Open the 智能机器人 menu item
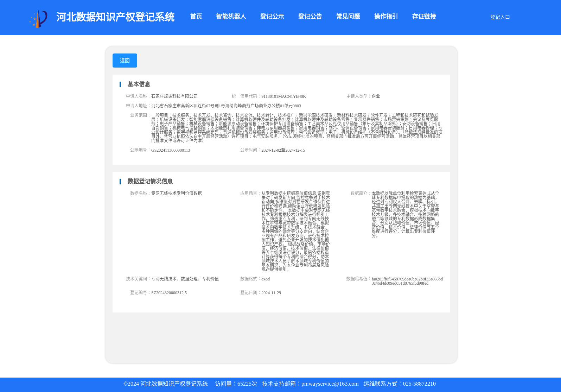The height and width of the screenshot is (392, 561). (x=231, y=17)
